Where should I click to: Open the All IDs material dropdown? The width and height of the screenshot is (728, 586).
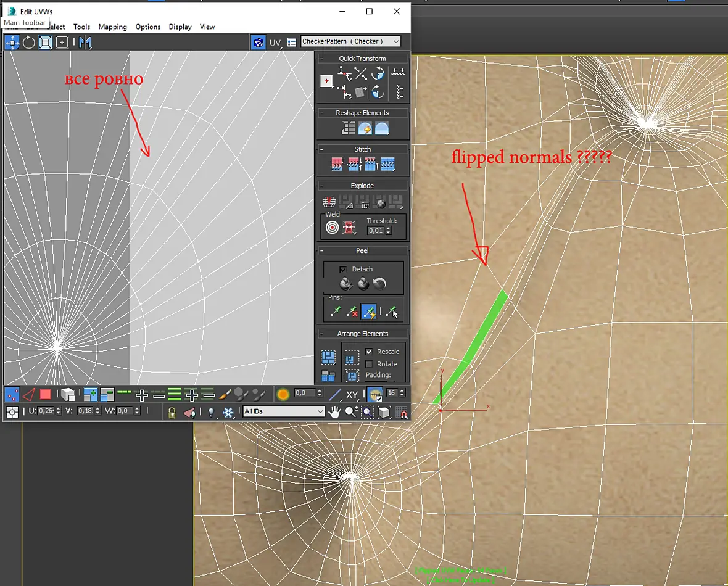point(283,411)
